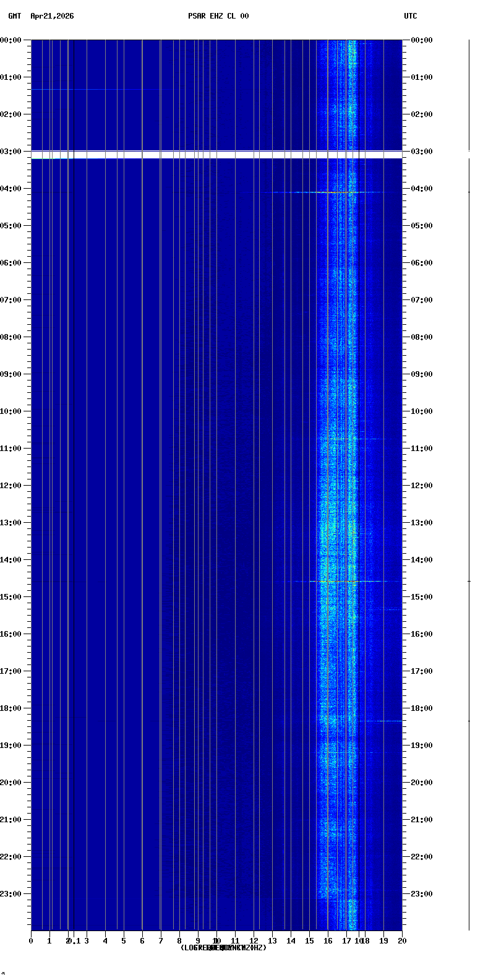
Task: Click the UTC label at top right
Action: (411, 16)
